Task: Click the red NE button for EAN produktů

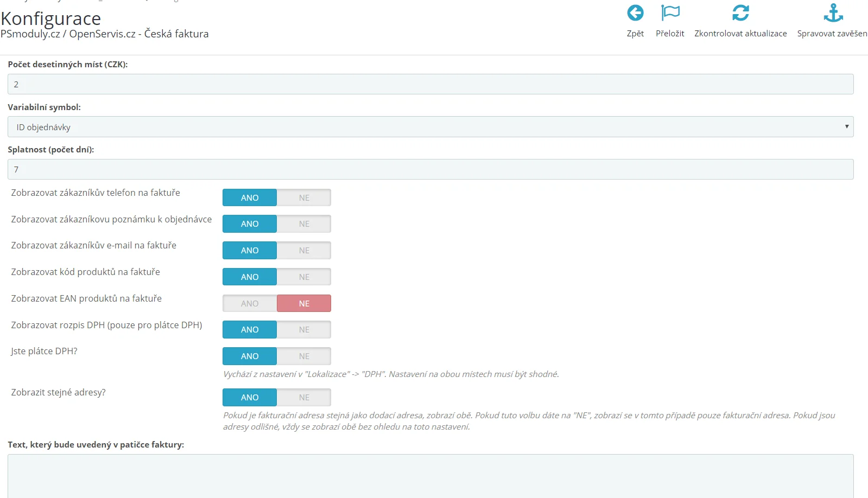Action: coord(304,304)
